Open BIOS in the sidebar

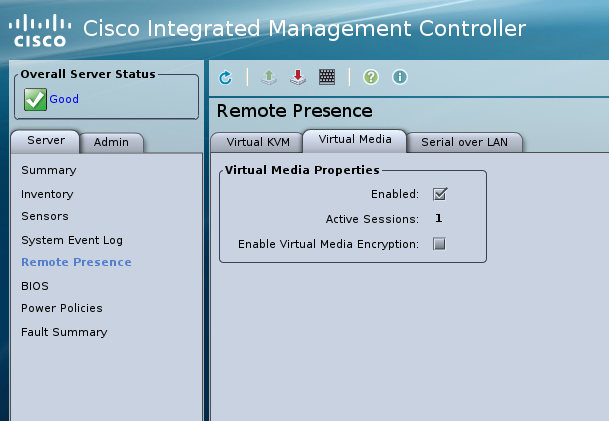35,286
